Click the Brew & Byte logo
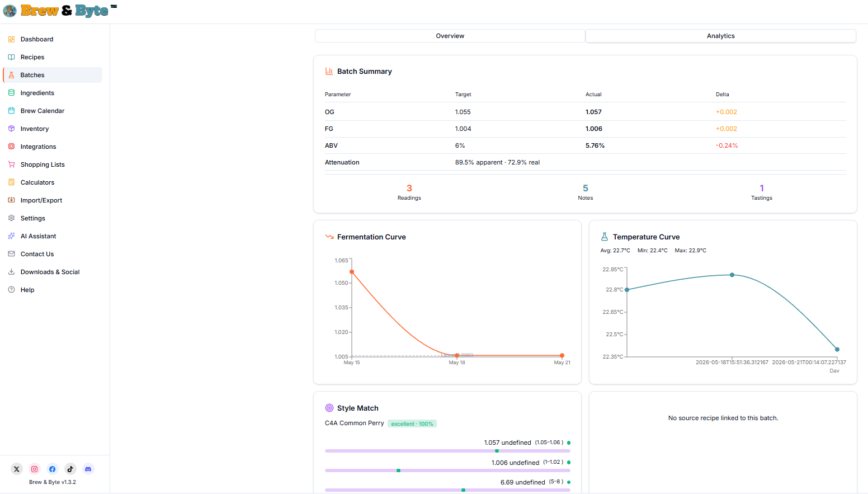The height and width of the screenshot is (494, 868). [60, 11]
